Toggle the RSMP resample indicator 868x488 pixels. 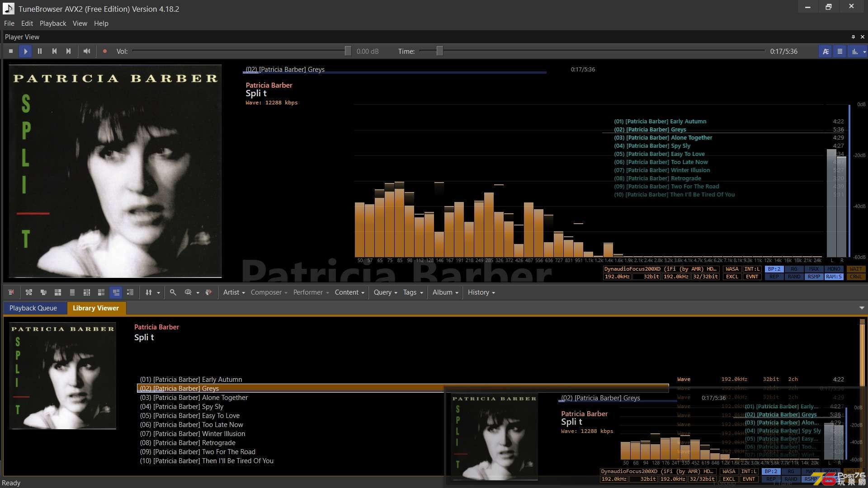pyautogui.click(x=814, y=277)
